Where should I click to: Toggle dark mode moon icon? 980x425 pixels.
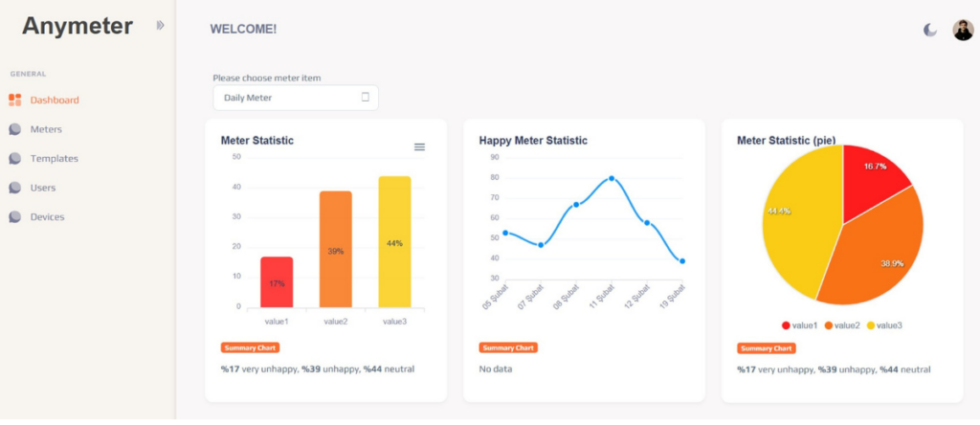click(930, 30)
